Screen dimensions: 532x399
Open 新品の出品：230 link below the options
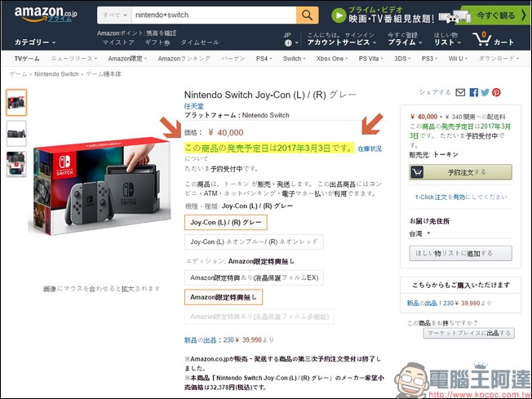point(209,340)
